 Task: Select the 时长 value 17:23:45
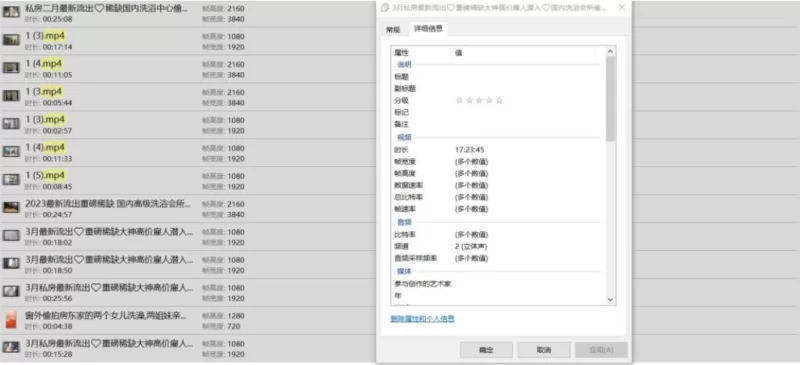click(x=469, y=150)
